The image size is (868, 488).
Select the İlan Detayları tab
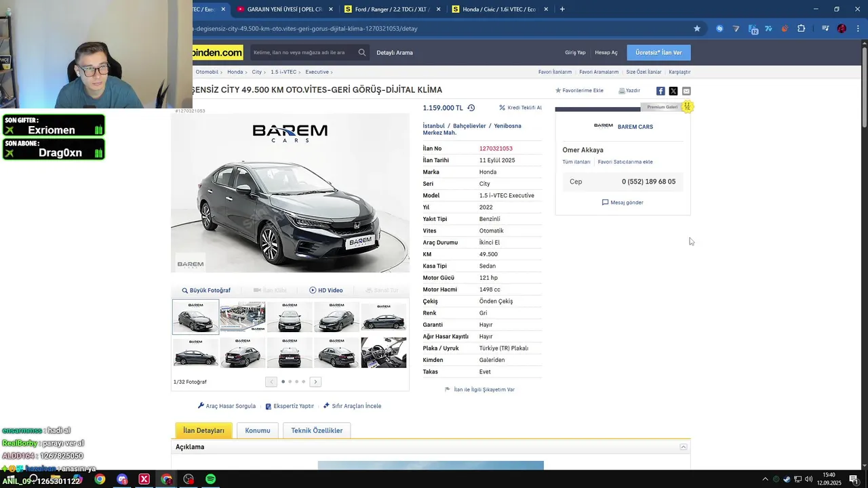203,430
